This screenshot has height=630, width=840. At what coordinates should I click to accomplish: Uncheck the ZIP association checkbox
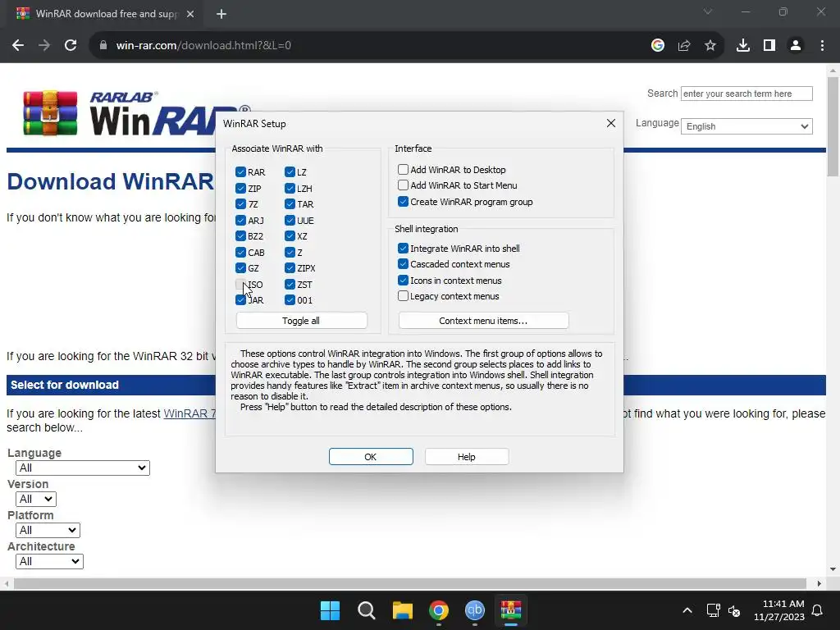(240, 188)
